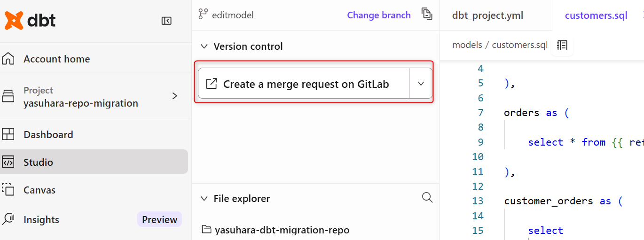Screen dimensions: 644x240
Task: Collapse the left sidebar panel icon
Action: tap(166, 21)
